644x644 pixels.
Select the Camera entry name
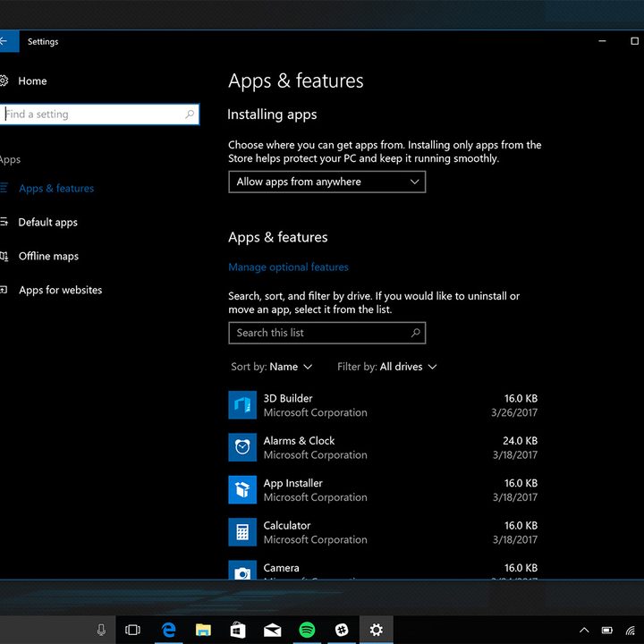point(281,568)
